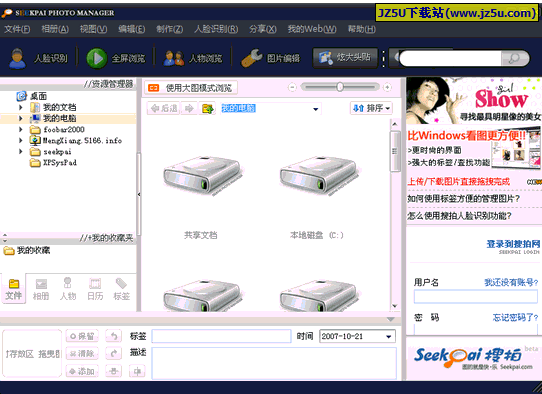The image size is (542, 394).
Task: Click the zoom-in plus button
Action: (387, 87)
